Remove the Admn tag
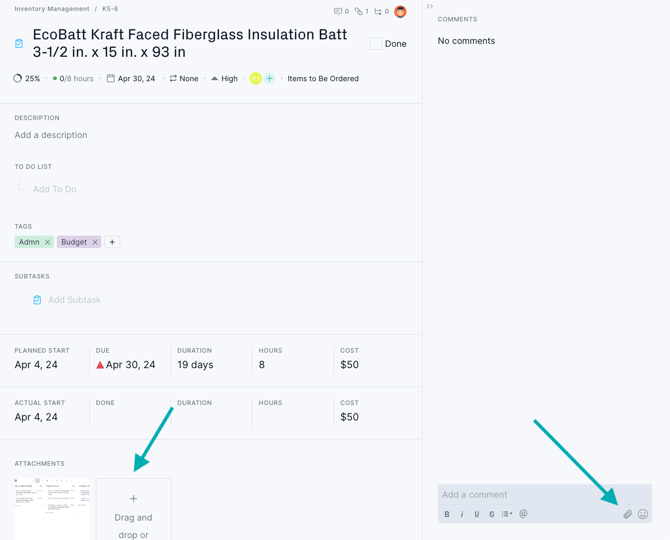The width and height of the screenshot is (670, 540). click(x=47, y=242)
